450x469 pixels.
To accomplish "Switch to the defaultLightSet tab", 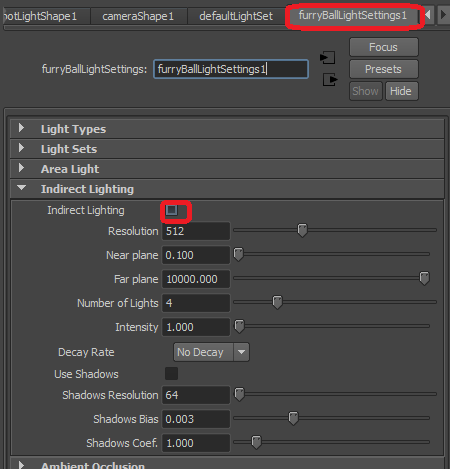I will tap(236, 16).
